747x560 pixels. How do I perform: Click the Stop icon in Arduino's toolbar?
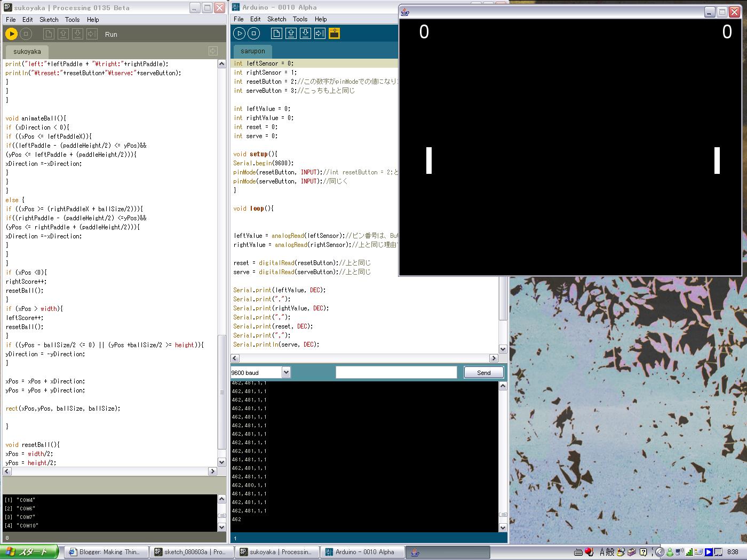tap(254, 34)
